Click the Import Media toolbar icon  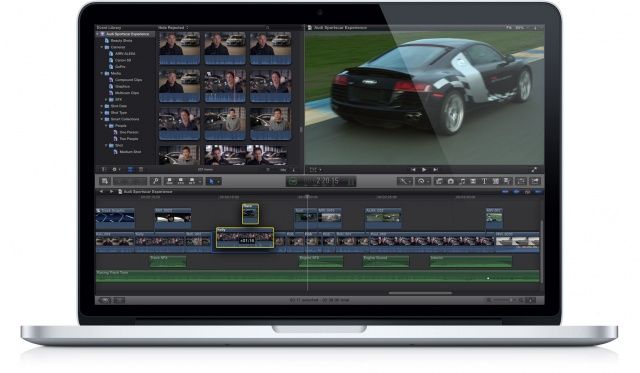(x=105, y=181)
